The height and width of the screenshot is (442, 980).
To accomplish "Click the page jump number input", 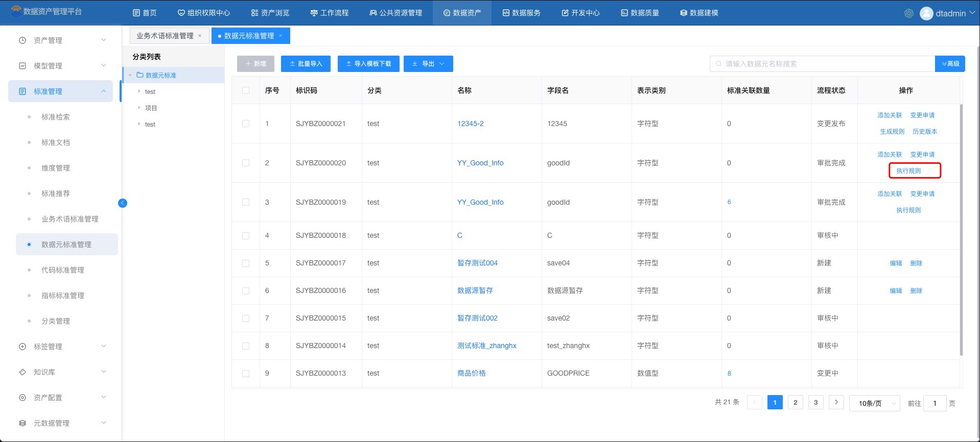I will click(935, 403).
